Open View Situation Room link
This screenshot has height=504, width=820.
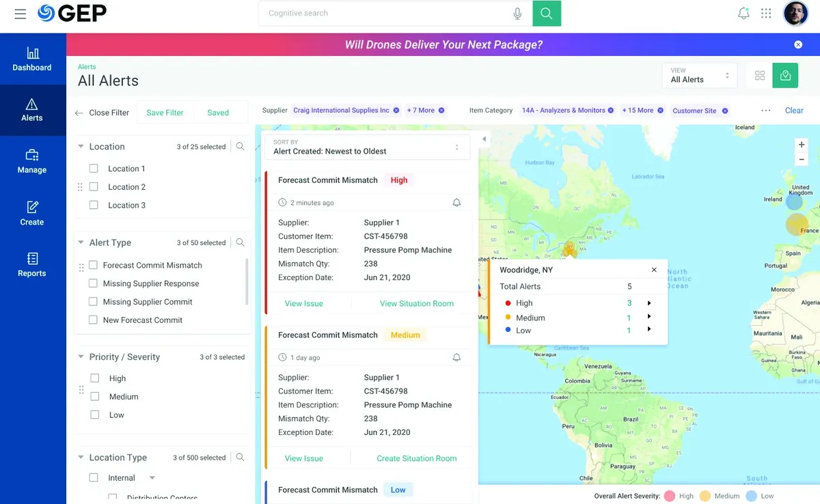(x=417, y=303)
